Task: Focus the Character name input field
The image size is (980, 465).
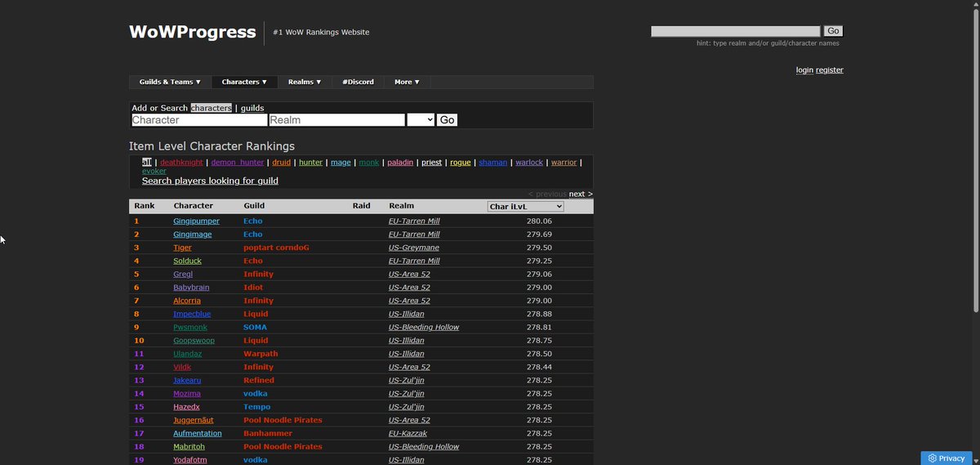Action: click(199, 119)
